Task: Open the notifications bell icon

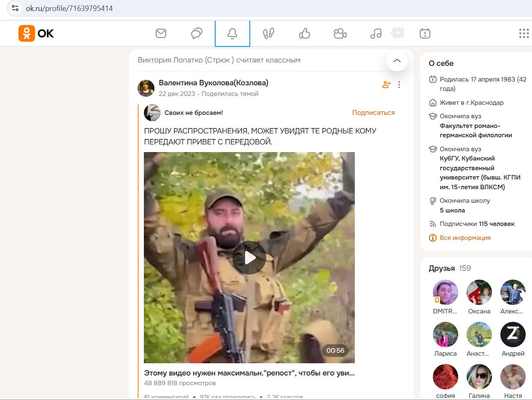Action: (232, 33)
